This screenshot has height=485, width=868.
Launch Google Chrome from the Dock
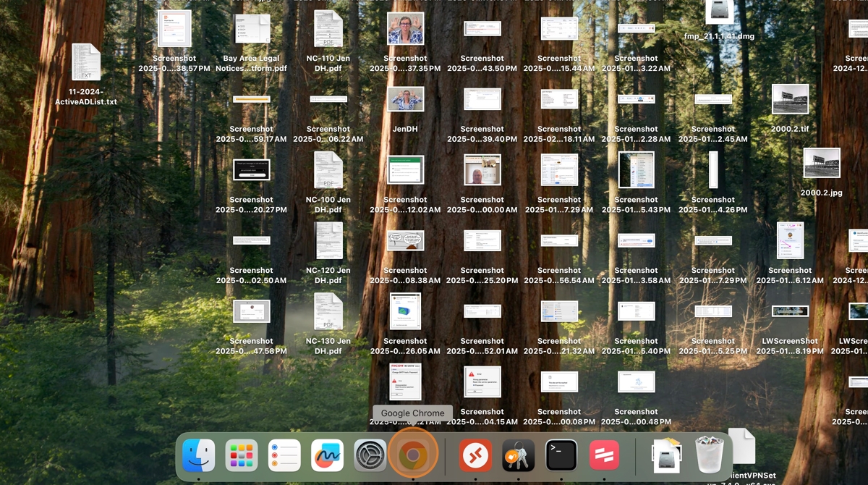[x=413, y=455]
